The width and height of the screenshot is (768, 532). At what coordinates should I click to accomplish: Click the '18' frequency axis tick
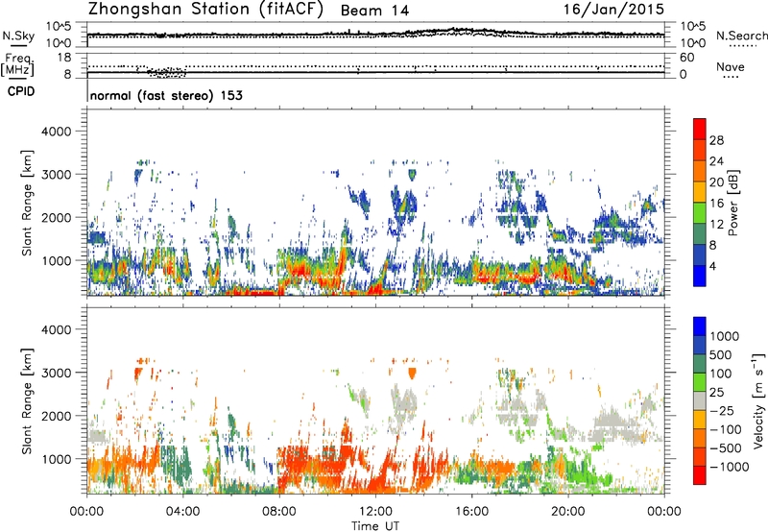point(64,58)
